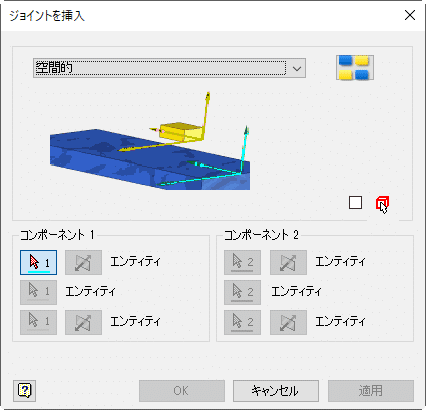Activate top-row selection arrow 1 in コンポーネント 1
This screenshot has height=410, width=426.
(x=38, y=263)
